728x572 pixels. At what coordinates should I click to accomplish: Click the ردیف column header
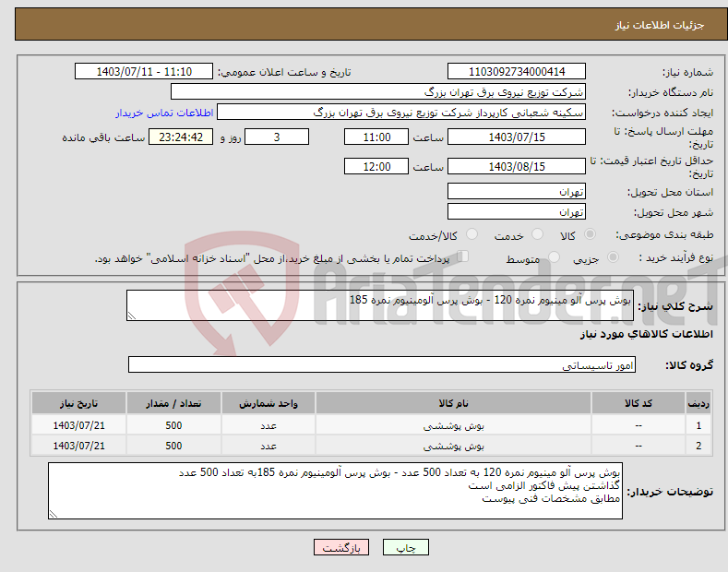pos(698,403)
